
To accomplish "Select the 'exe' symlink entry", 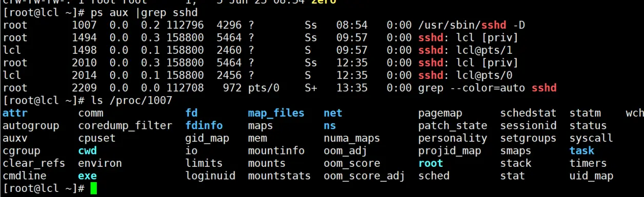I will [x=87, y=176].
